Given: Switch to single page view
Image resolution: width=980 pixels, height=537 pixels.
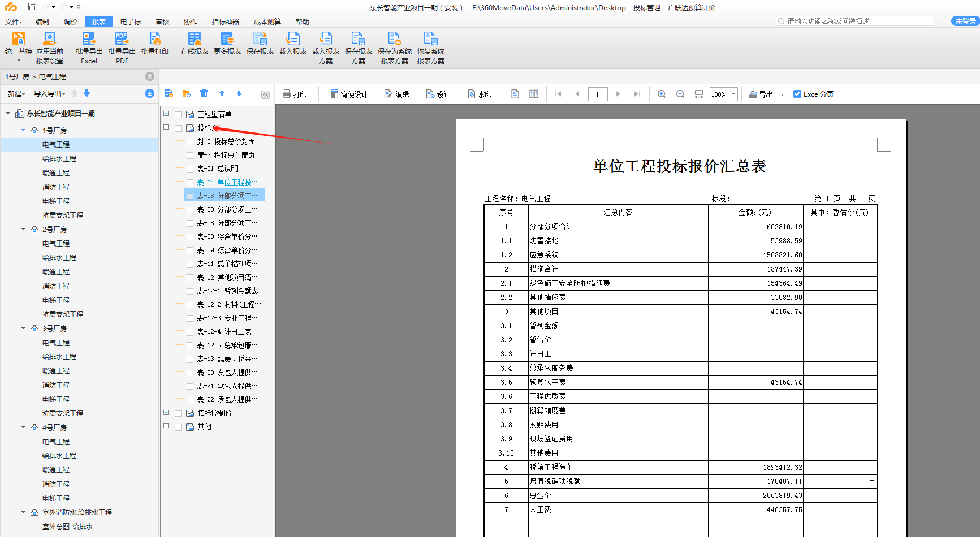Looking at the screenshot, I should 515,94.
